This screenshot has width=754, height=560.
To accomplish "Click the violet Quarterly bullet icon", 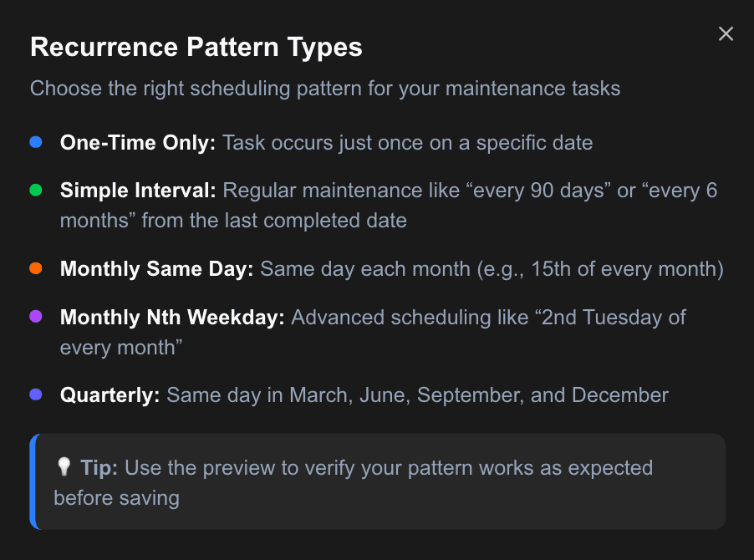I will click(34, 395).
